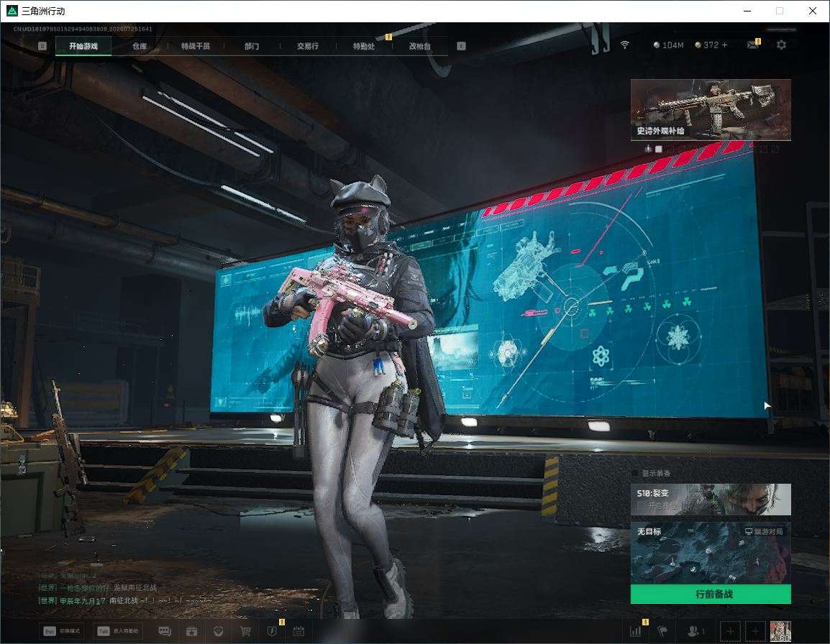Open the calendar events icon

[x=298, y=631]
